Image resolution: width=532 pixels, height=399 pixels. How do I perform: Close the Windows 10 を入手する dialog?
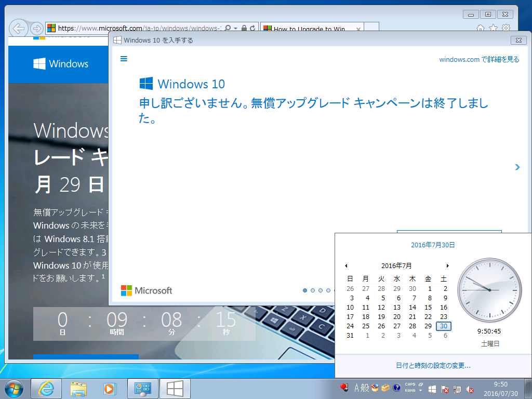[x=519, y=40]
